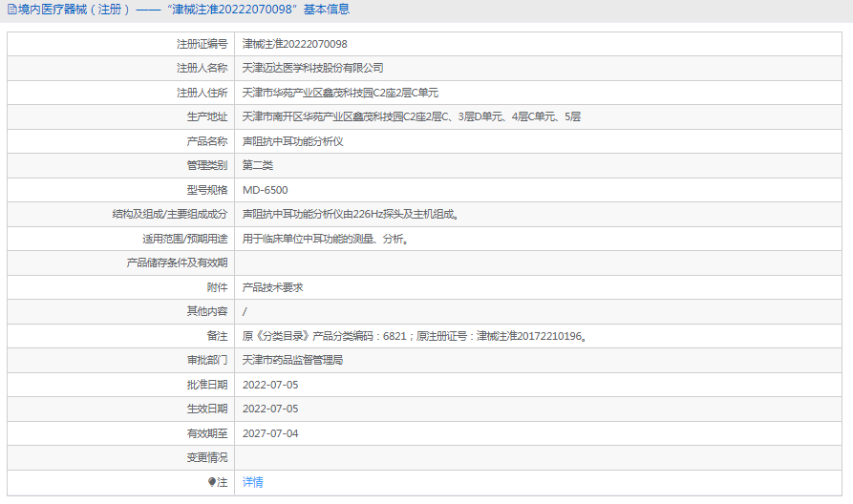Viewport: 853px width, 504px height.
Task: Select remark text containing 津械注准20172210196
Action: tap(416, 336)
